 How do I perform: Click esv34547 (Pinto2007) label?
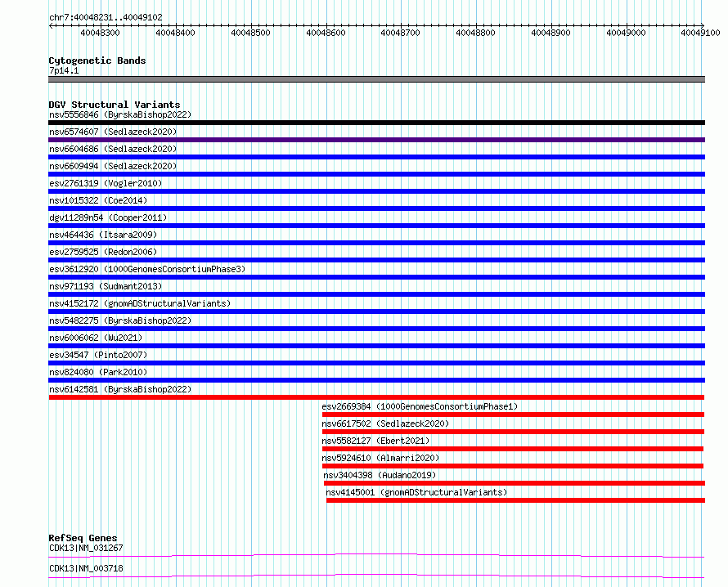[98, 355]
